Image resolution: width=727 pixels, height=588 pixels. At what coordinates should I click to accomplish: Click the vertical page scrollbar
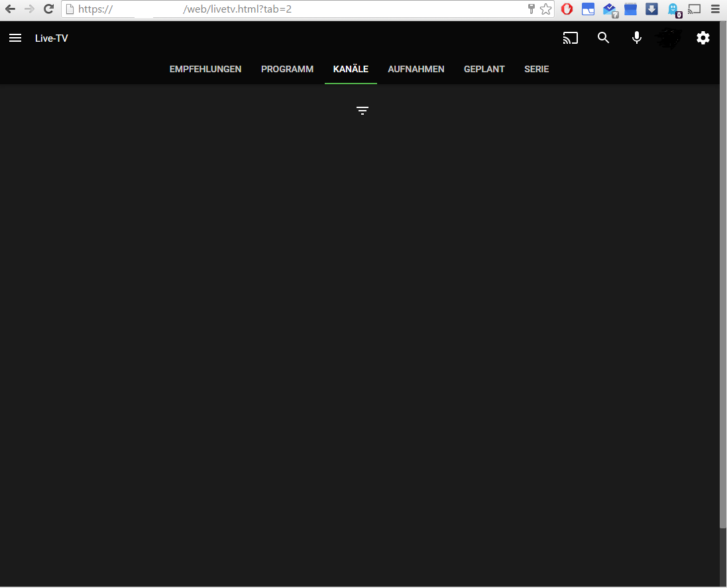[x=723, y=274]
